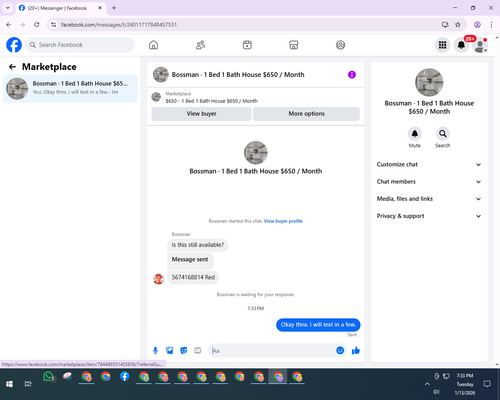
Task: Open the View buyer profile link
Action: (283, 221)
